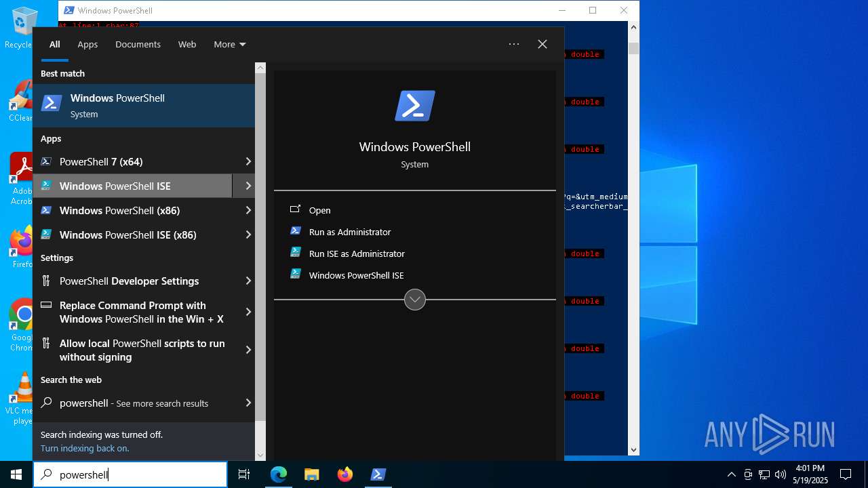868x488 pixels.
Task: Launch Microsoft Edge from the taskbar
Action: click(x=279, y=474)
